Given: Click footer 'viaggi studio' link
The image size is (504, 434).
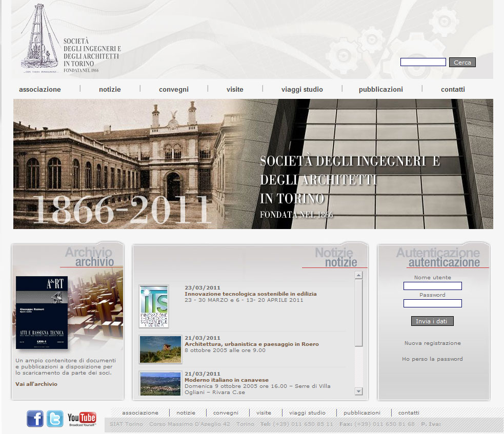Looking at the screenshot, I should coord(307,413).
